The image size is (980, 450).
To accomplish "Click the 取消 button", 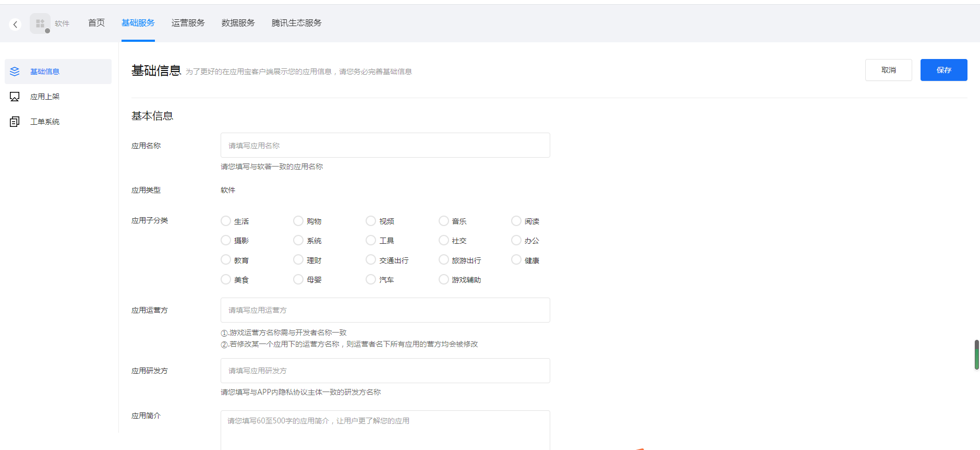I will 889,70.
